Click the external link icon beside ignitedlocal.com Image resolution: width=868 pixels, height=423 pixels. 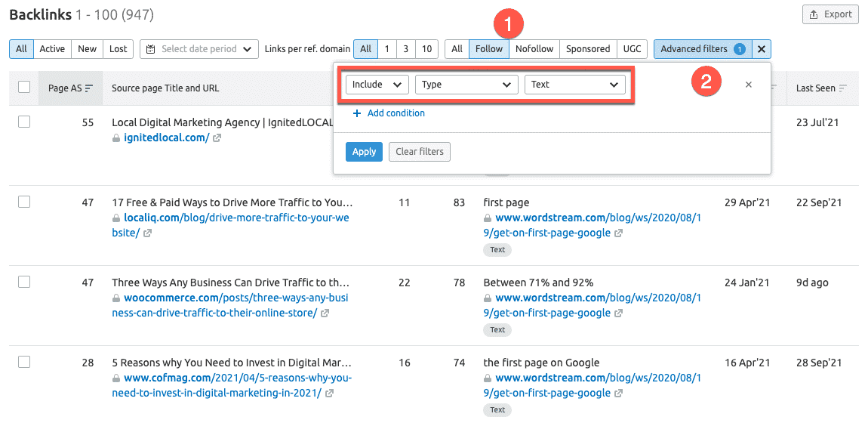pos(217,138)
